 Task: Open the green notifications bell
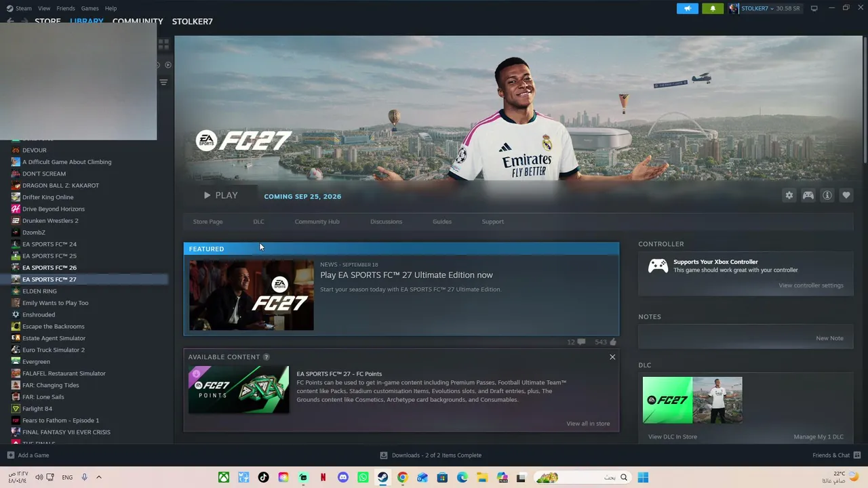tap(713, 8)
